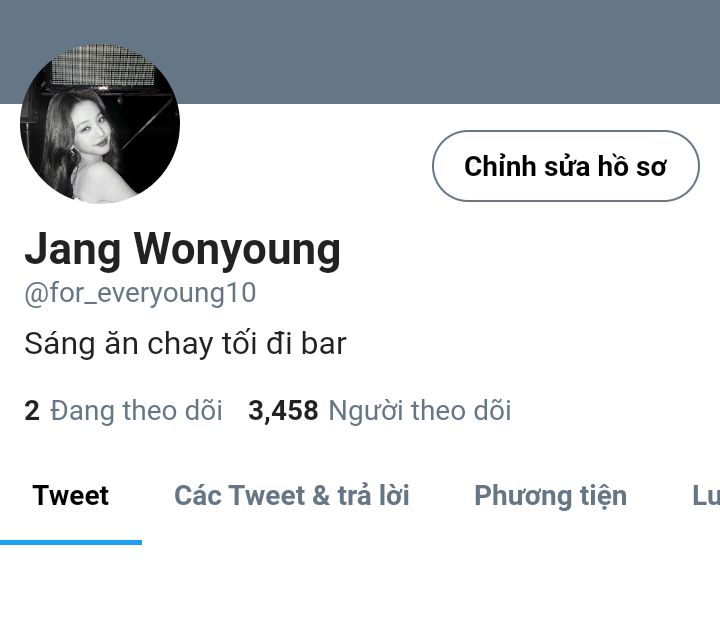
Task: Switch to the Tweet tab
Action: (71, 496)
